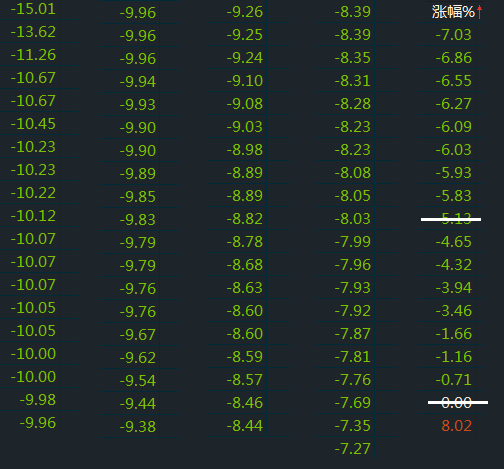This screenshot has height=469, width=504.
Task: Click the -9.08 cell
Action: click(x=245, y=104)
